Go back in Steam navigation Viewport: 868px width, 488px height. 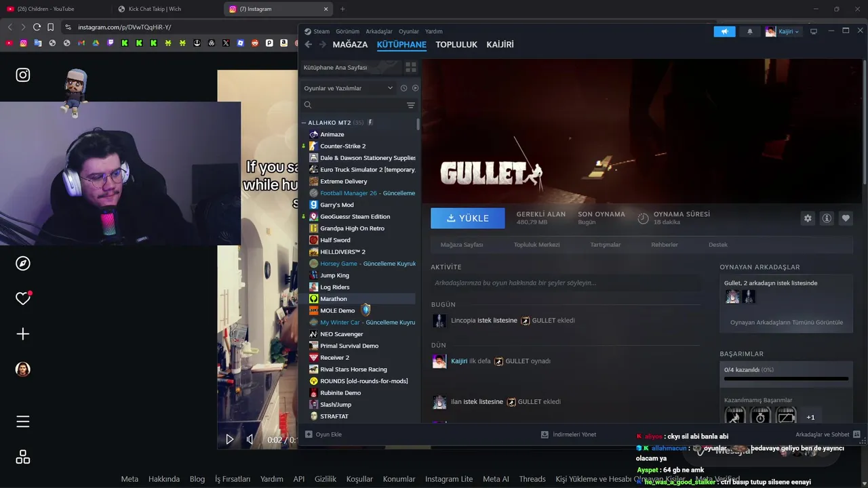click(308, 45)
